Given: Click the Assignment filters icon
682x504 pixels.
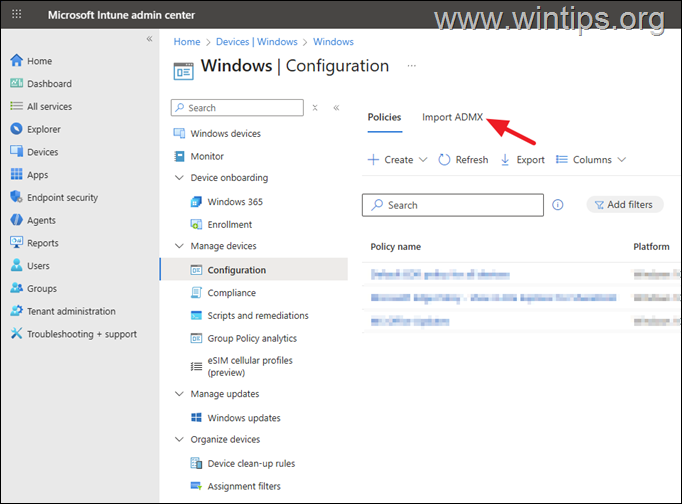Looking at the screenshot, I should (x=196, y=486).
